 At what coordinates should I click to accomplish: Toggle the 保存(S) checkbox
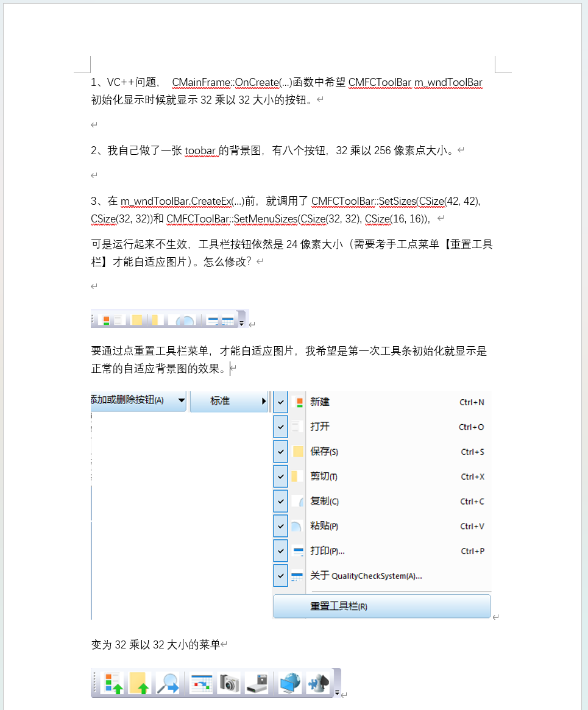(x=281, y=452)
